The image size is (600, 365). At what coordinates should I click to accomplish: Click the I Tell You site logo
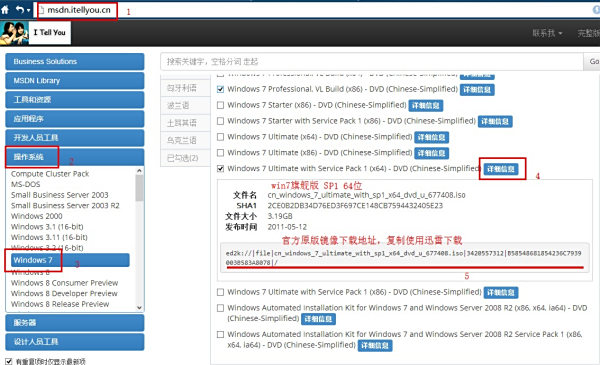(x=35, y=33)
